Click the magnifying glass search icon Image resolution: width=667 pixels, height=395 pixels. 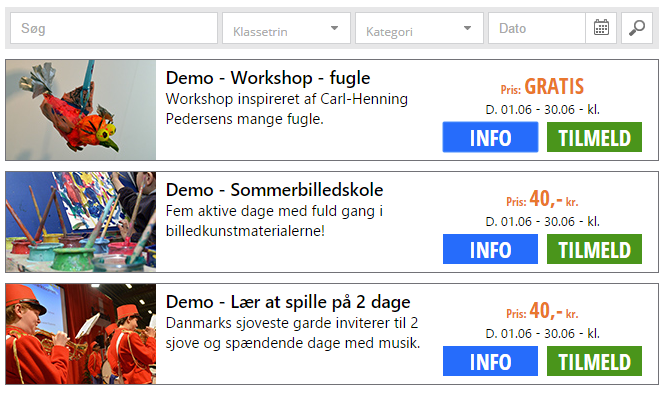pyautogui.click(x=637, y=28)
